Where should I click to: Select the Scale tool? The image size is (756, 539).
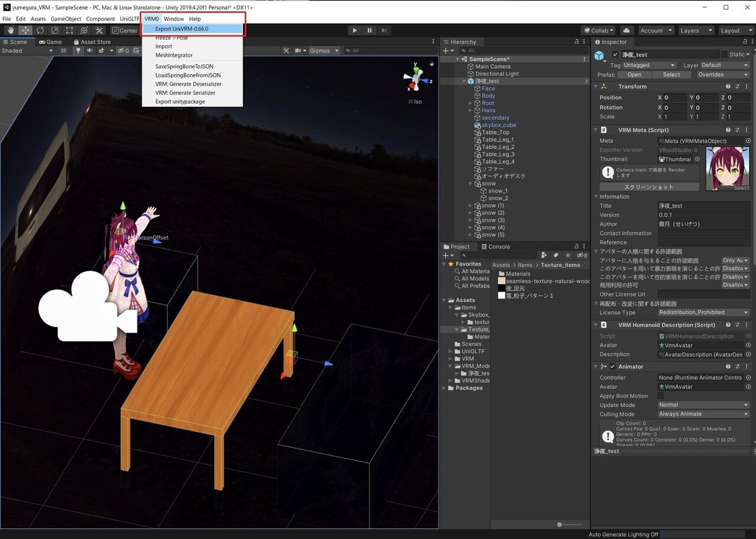[54, 30]
